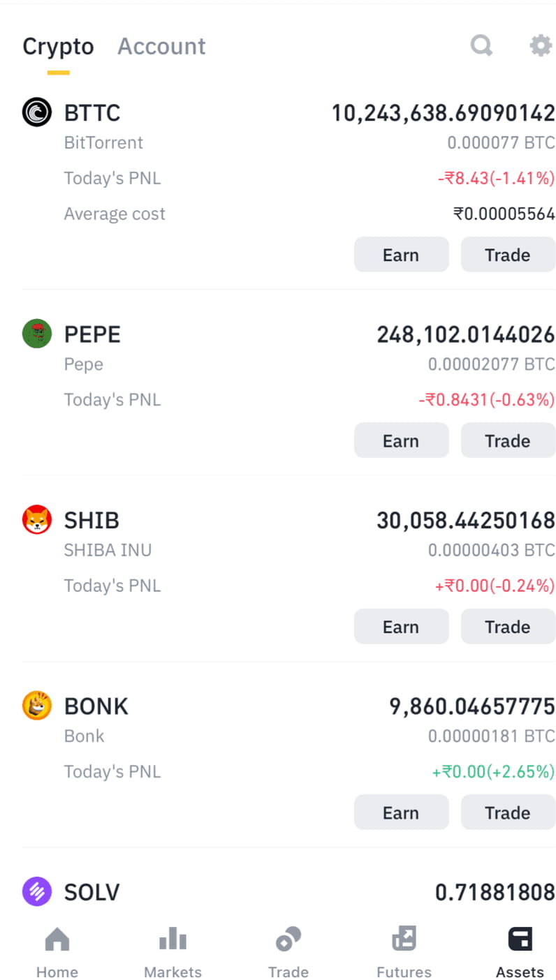Tap the PEPE frog coin logo

click(x=37, y=334)
